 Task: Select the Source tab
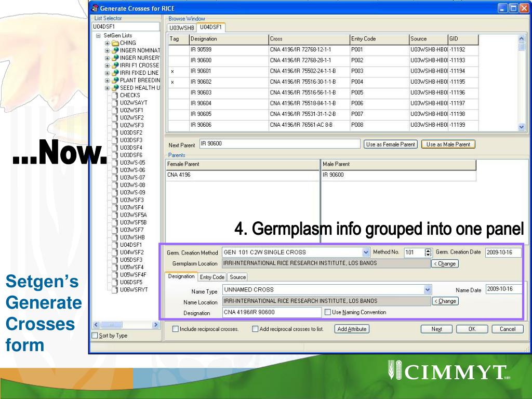237,277
